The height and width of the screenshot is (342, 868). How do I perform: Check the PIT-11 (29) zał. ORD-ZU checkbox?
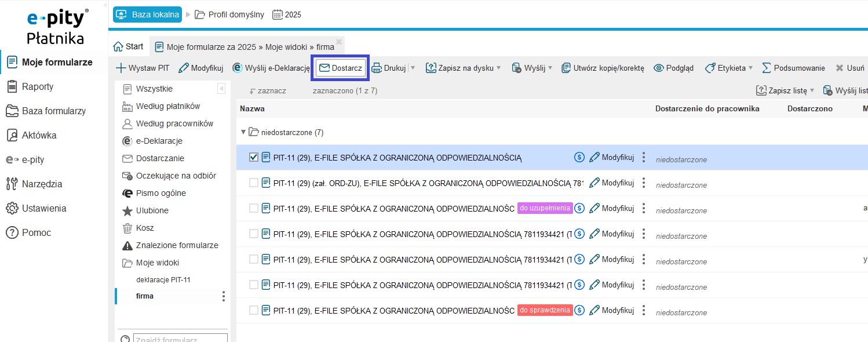(254, 183)
